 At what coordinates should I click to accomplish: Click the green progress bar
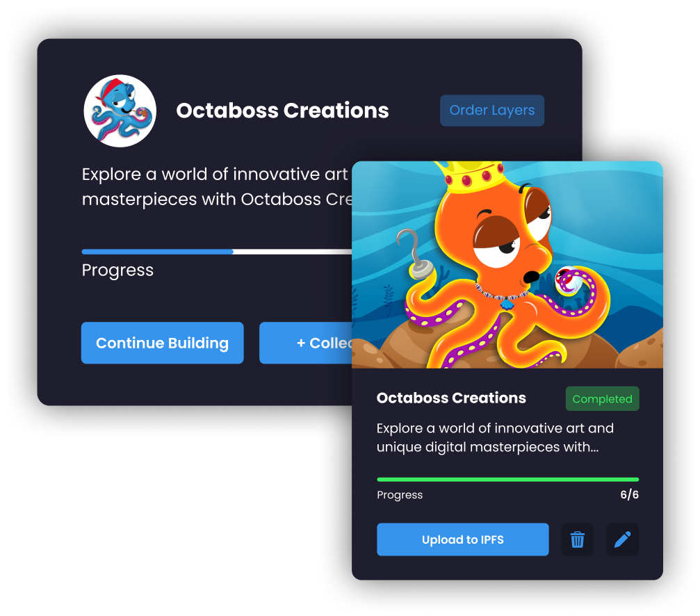[x=507, y=480]
